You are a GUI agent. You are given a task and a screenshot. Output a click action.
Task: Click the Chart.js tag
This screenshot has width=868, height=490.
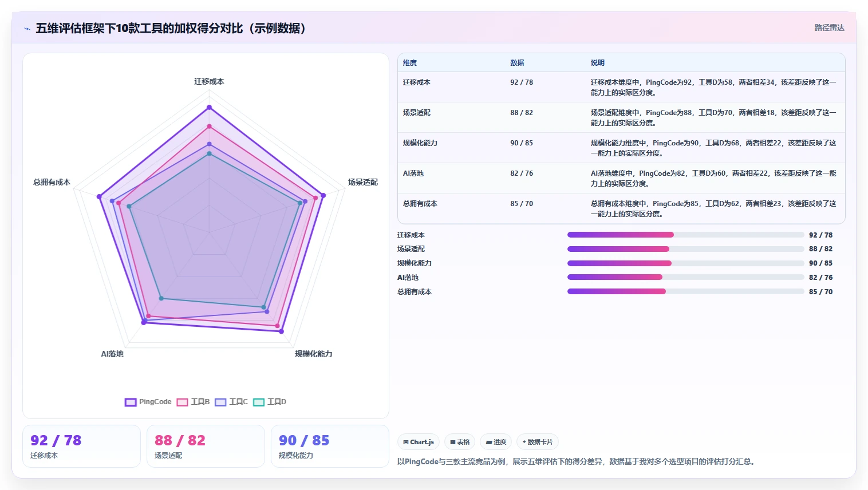click(x=419, y=442)
